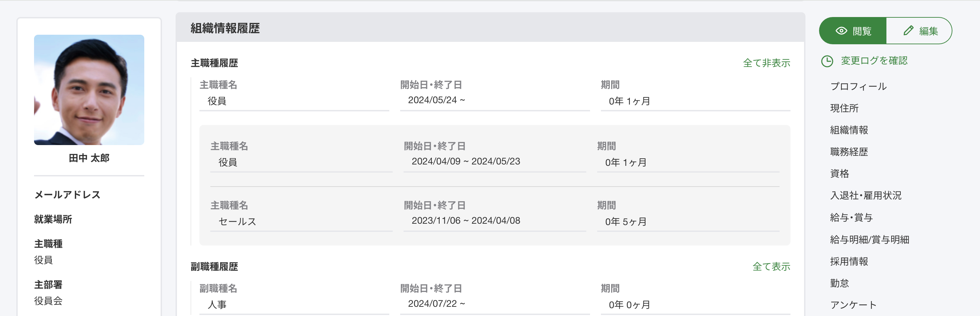Viewport: 980px width, 316px height.
Task: Open 入退社・雇用状況 section
Action: tap(865, 196)
